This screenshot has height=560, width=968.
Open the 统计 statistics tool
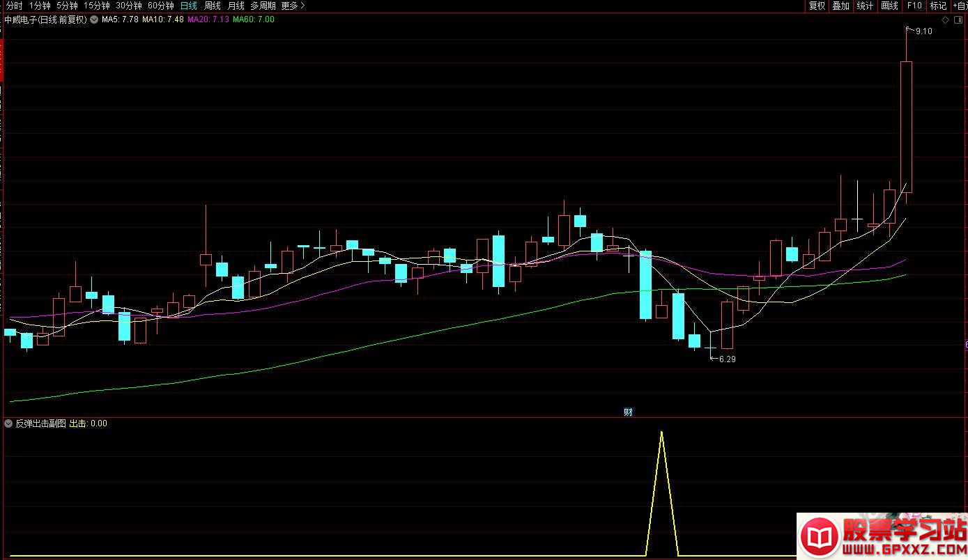[866, 6]
